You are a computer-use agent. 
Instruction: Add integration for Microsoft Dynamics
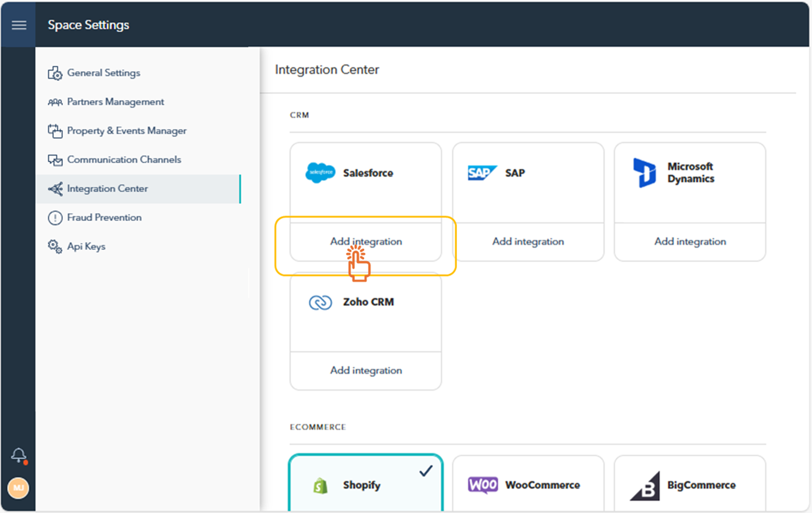(690, 242)
